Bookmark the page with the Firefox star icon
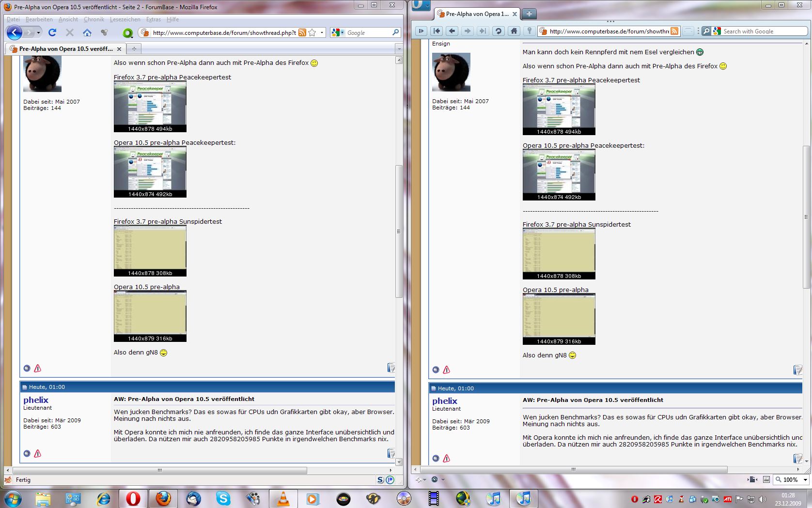 [x=312, y=32]
